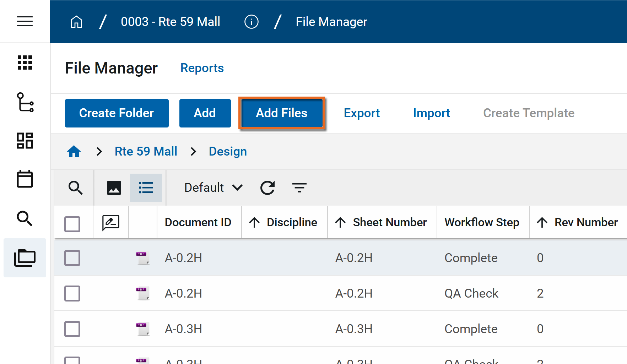The width and height of the screenshot is (627, 364).
Task: Click the Create Folder button
Action: [117, 113]
